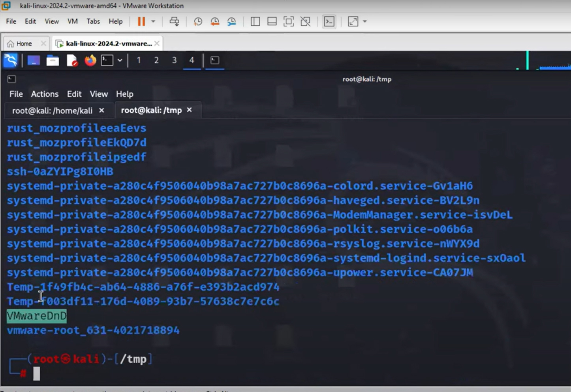
Task: Click the colord.service-Gv1aH6 systemd-private entry
Action: click(240, 186)
